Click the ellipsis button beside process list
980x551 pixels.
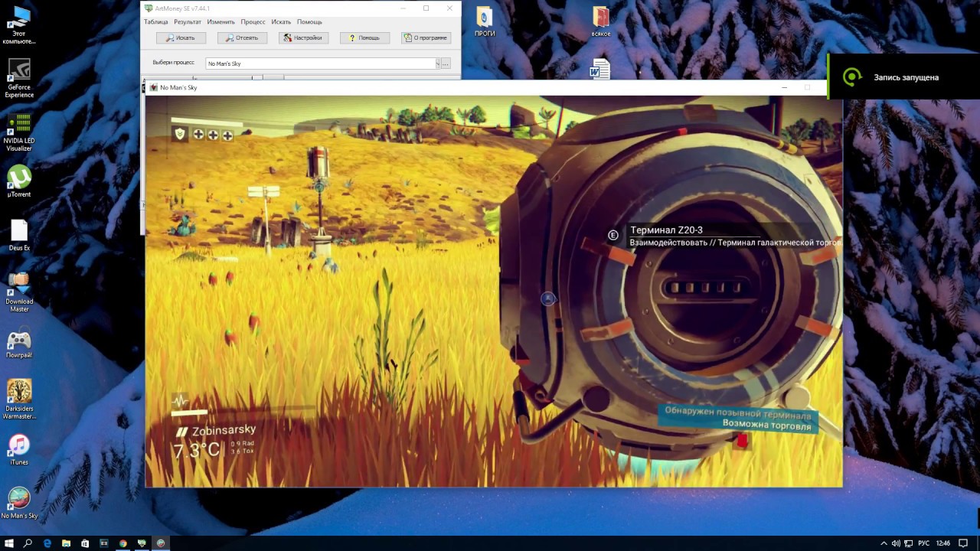(x=446, y=64)
